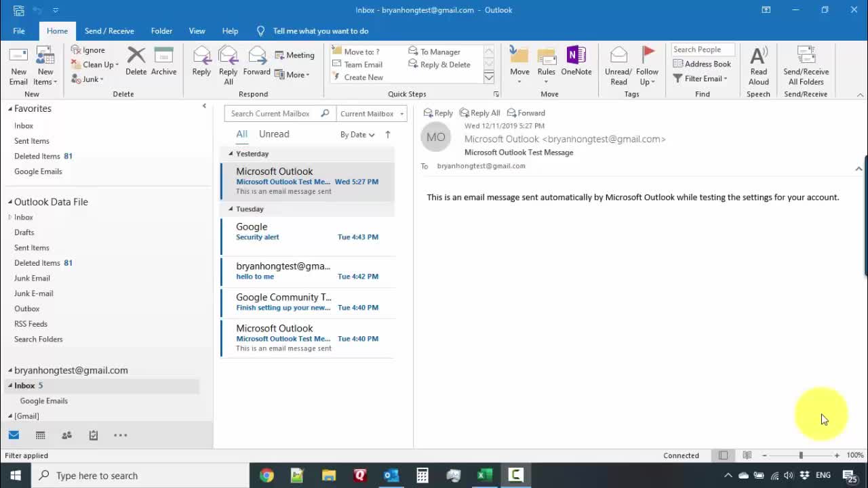
Task: Open OneNote from the Move group
Action: 576,61
